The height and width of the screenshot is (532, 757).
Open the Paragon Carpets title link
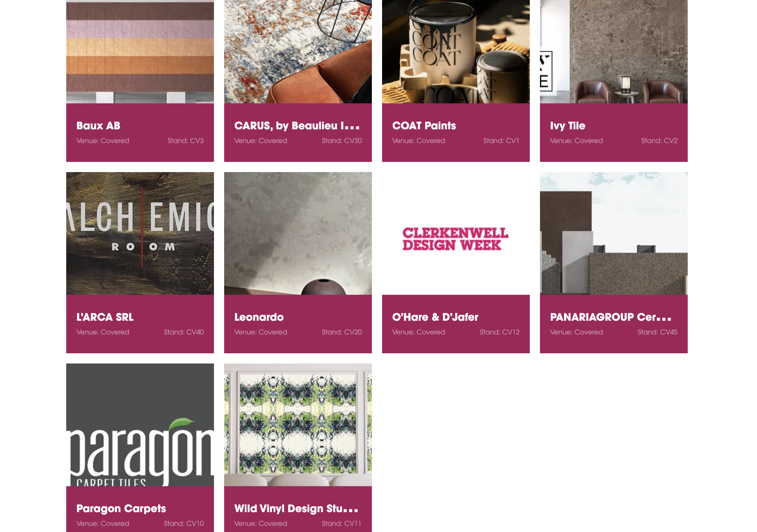tap(121, 509)
